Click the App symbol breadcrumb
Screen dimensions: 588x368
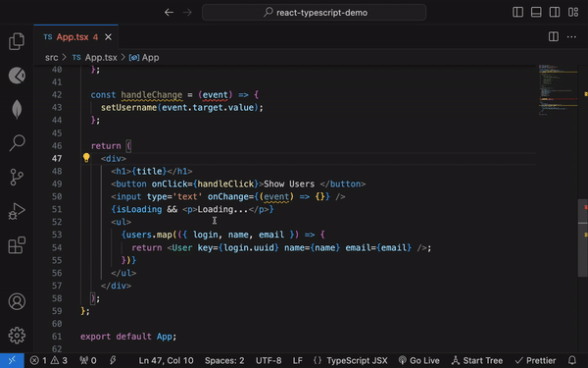click(144, 58)
